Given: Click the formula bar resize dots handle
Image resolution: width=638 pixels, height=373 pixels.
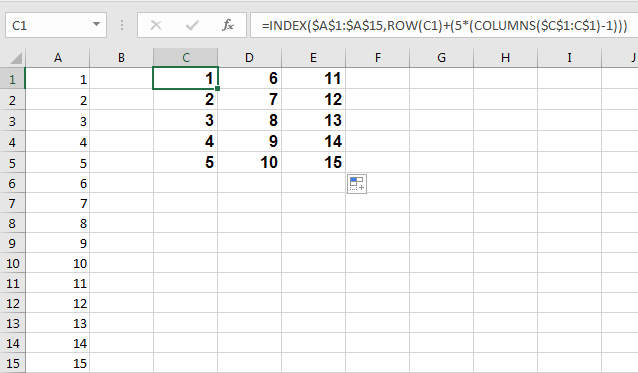Looking at the screenshot, I should [122, 25].
